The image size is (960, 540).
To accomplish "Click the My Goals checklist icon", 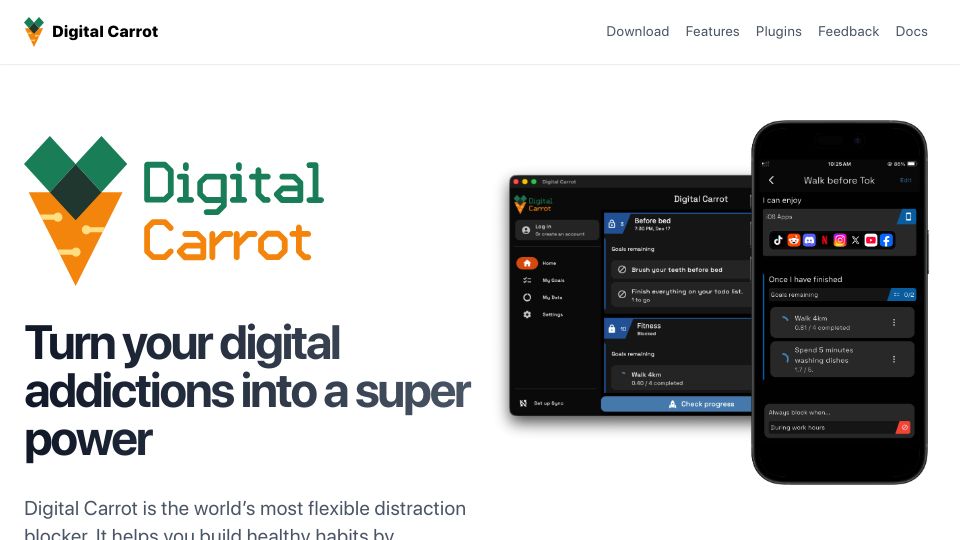I will [x=527, y=280].
